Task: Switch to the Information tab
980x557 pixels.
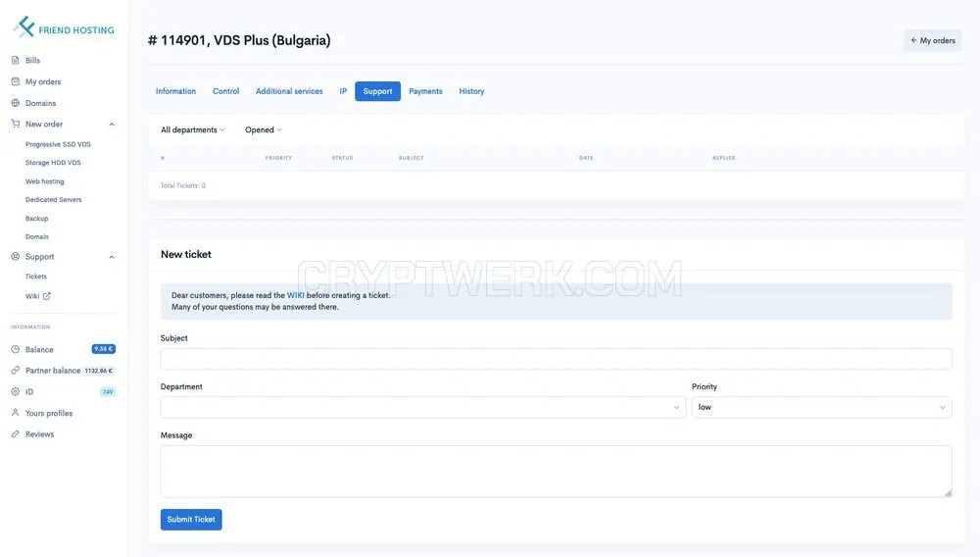Action: pyautogui.click(x=175, y=91)
